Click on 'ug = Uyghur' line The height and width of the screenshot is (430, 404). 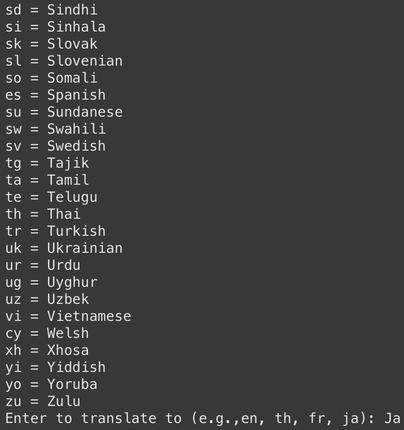(51, 283)
